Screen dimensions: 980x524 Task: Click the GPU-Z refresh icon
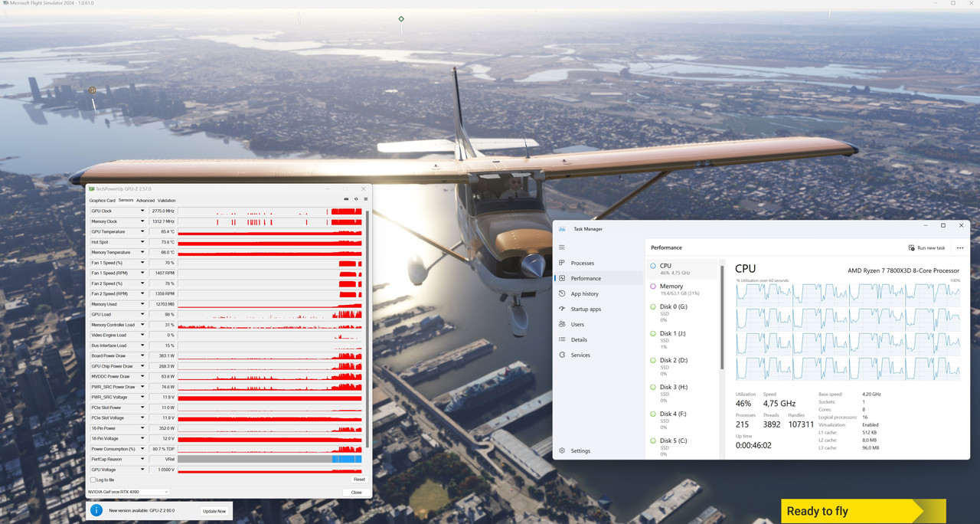pyautogui.click(x=356, y=199)
